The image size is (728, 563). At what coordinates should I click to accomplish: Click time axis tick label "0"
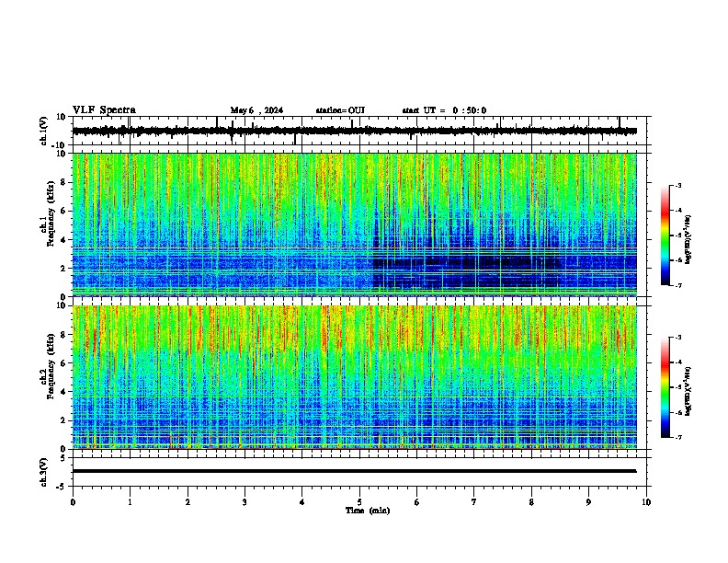tap(73, 502)
